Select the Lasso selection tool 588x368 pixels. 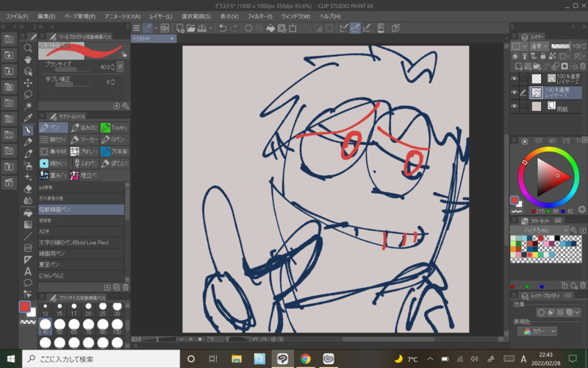coord(28,95)
